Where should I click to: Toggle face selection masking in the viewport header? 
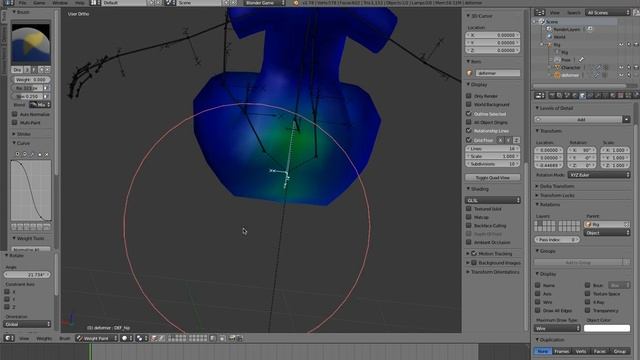pyautogui.click(x=154, y=338)
